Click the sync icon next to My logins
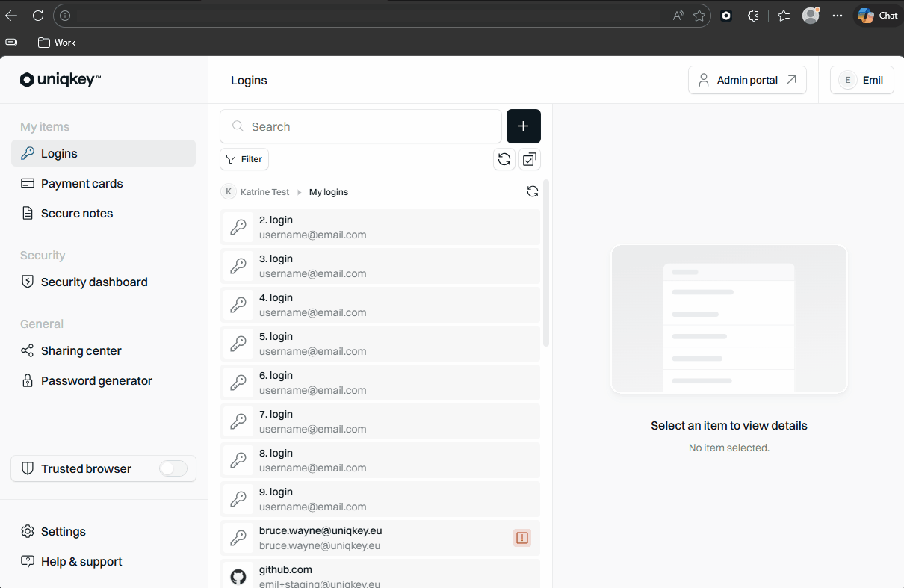 (x=533, y=191)
